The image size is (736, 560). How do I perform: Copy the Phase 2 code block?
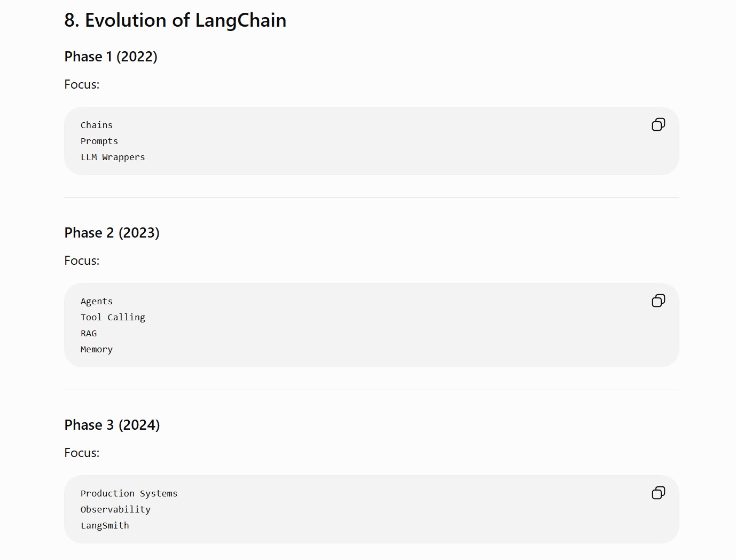659,301
